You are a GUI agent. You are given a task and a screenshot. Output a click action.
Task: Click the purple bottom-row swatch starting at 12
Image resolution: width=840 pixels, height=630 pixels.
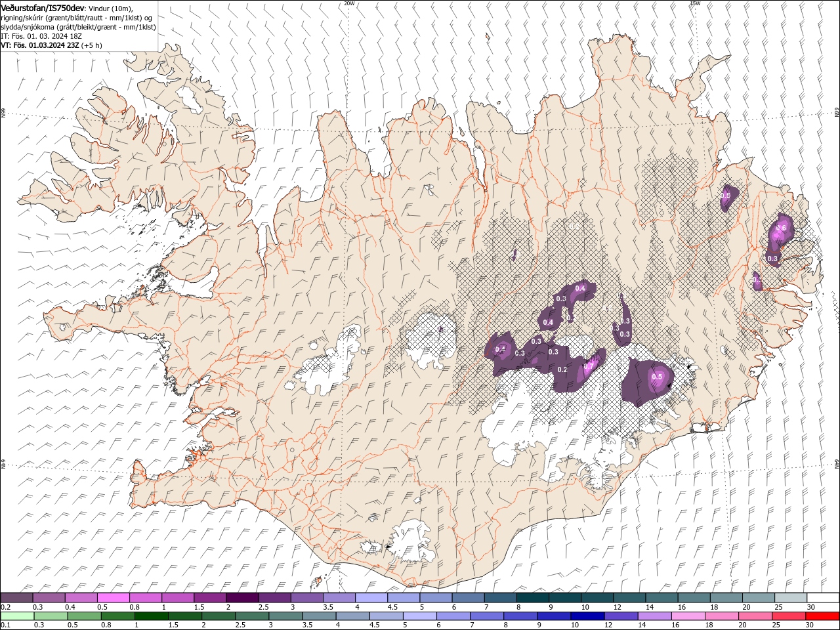(x=621, y=616)
